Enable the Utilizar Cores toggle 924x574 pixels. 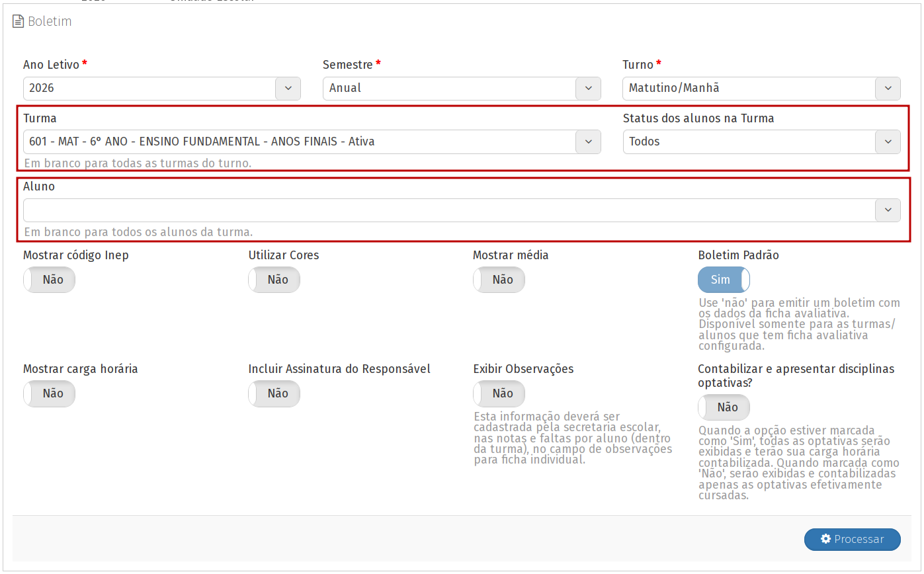coord(274,280)
